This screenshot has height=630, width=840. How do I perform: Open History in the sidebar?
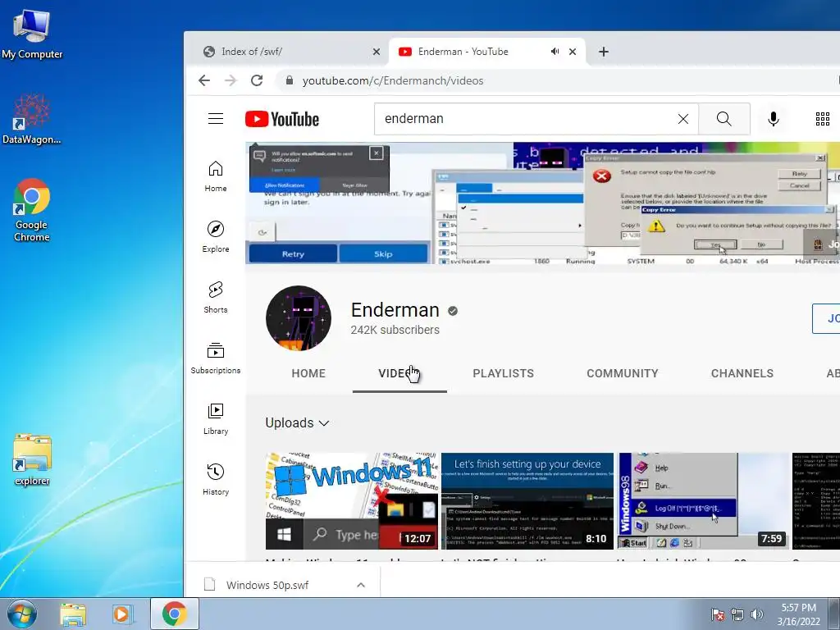[216, 479]
